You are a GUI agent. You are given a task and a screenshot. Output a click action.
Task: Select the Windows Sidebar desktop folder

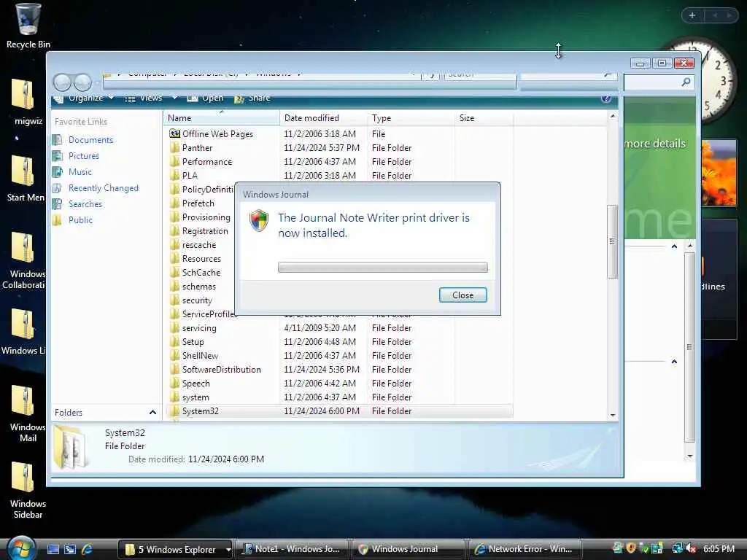(x=28, y=490)
